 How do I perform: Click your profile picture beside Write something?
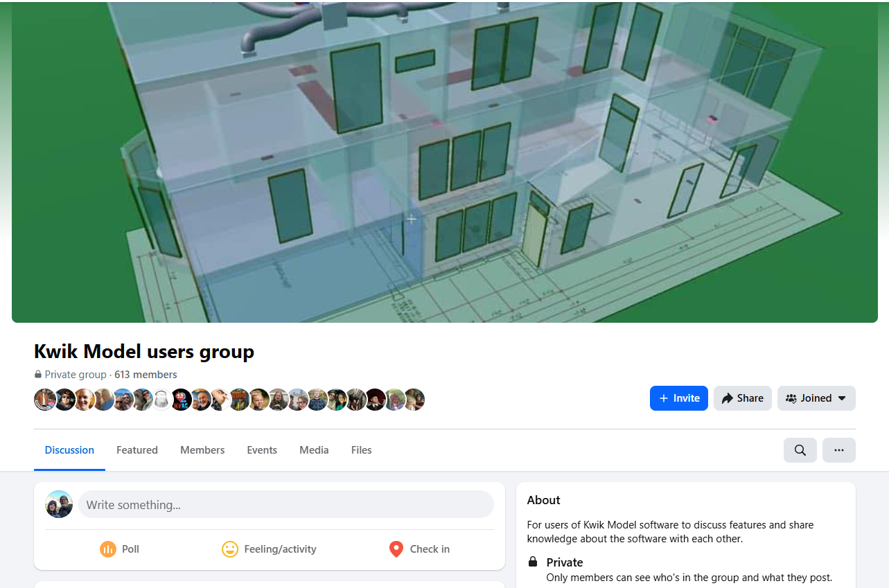tap(59, 505)
